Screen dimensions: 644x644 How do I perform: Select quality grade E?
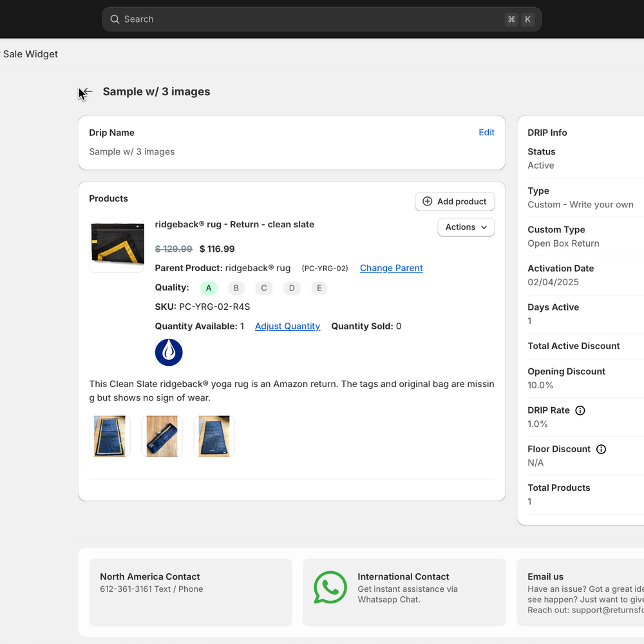click(x=319, y=288)
